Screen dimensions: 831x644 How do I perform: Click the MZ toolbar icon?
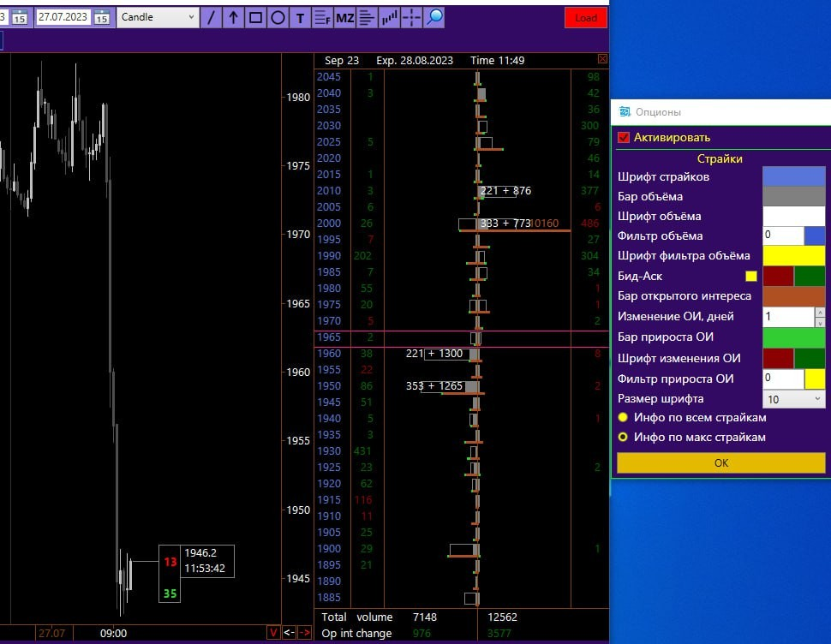(x=344, y=17)
